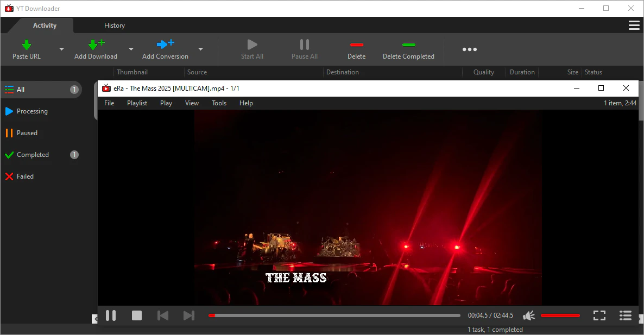Viewport: 644px width, 335px height.
Task: Click the Thumbnail column header
Action: point(132,72)
